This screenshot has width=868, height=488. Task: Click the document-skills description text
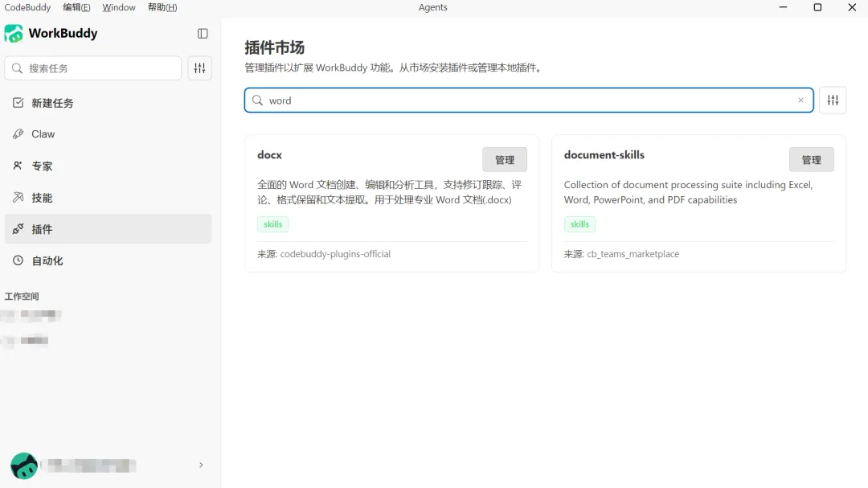click(688, 192)
